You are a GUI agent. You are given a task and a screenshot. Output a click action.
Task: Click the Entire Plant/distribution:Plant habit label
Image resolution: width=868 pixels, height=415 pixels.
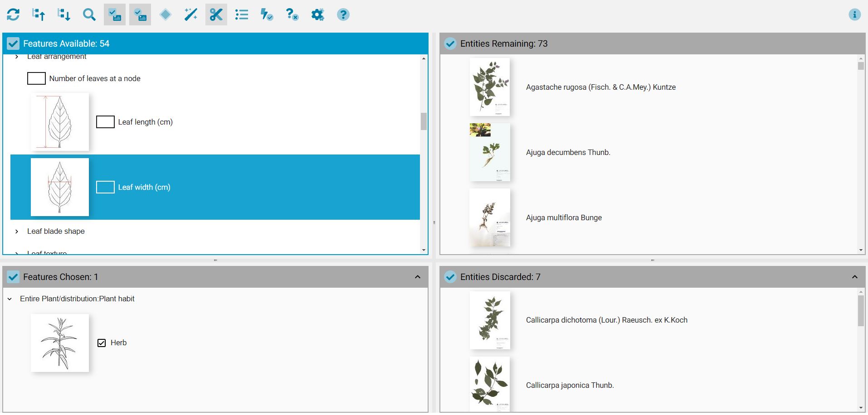coord(77,299)
